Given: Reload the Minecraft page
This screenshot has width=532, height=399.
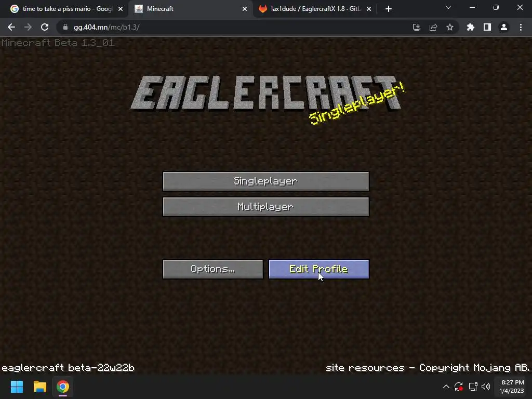Looking at the screenshot, I should [45, 27].
